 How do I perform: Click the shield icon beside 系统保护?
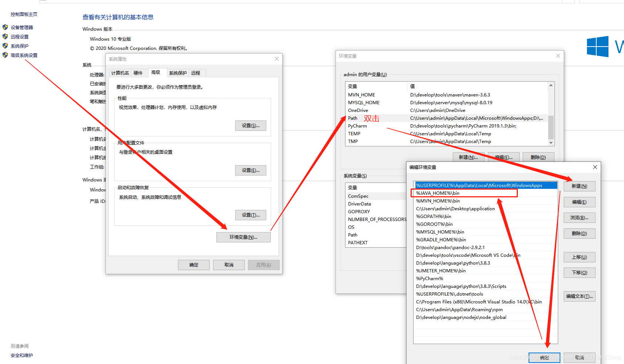pyautogui.click(x=5, y=46)
